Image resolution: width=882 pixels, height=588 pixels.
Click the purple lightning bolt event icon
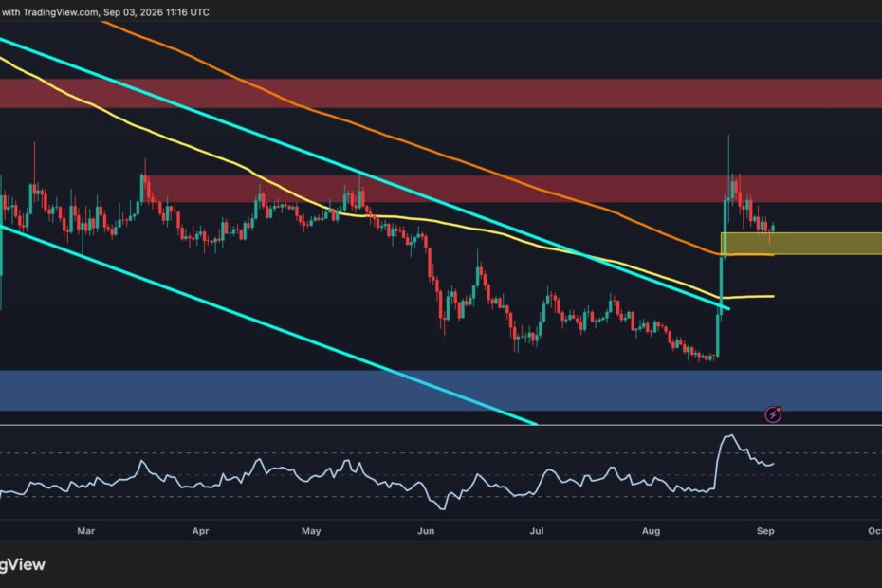(774, 414)
